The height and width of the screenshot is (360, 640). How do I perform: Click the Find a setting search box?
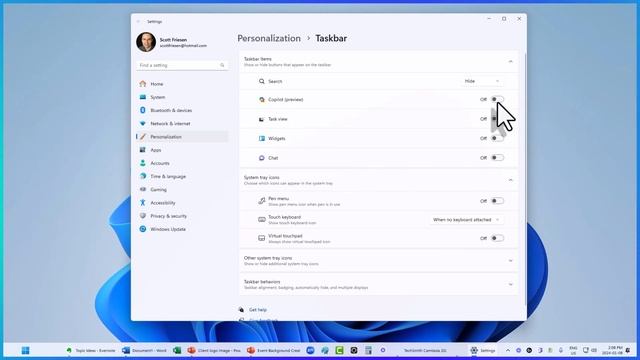tap(182, 65)
